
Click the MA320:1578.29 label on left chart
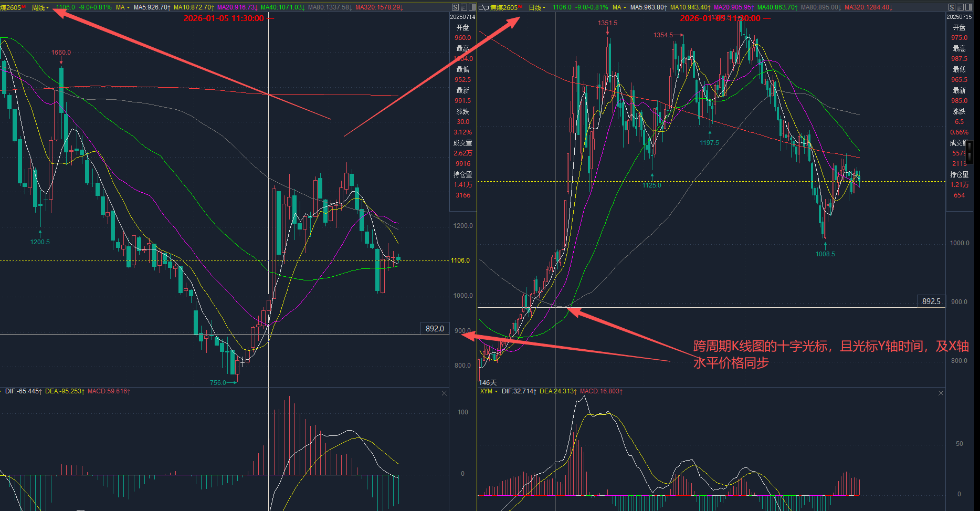click(x=378, y=7)
